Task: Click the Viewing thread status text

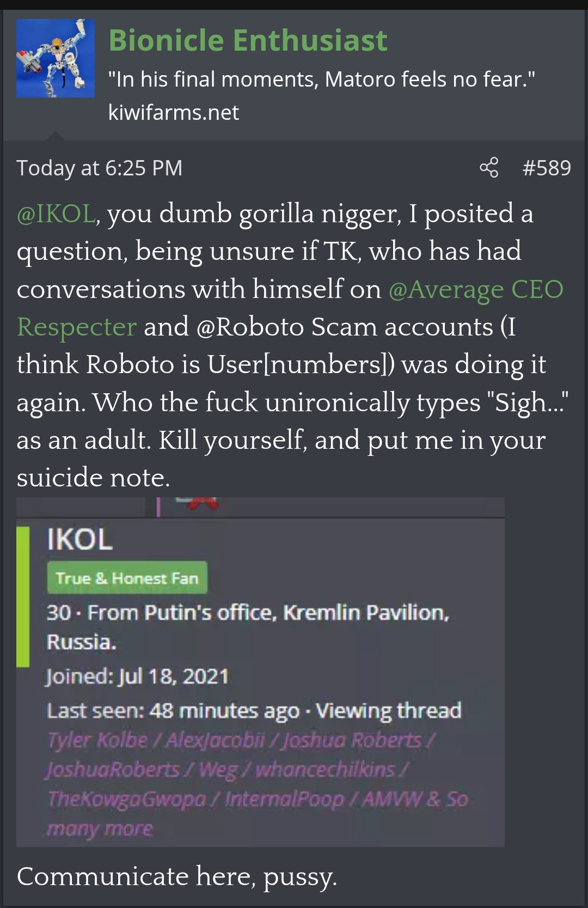Action: point(389,711)
